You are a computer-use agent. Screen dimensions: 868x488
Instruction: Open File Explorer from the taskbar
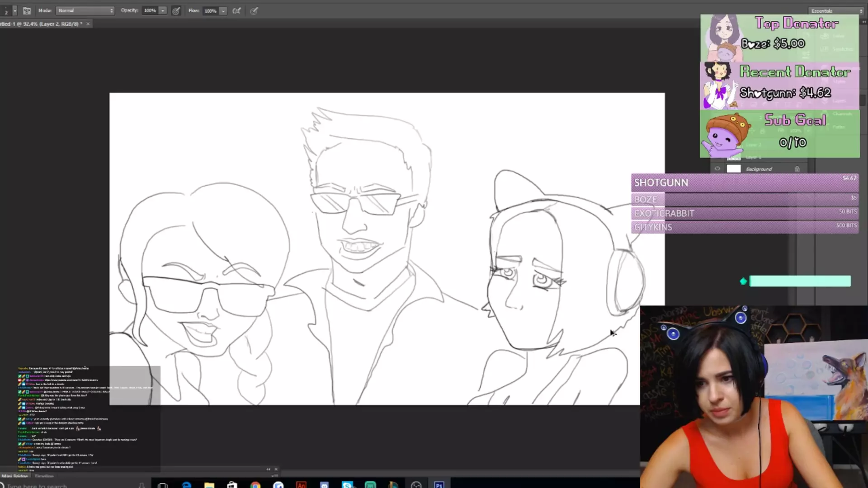209,485
